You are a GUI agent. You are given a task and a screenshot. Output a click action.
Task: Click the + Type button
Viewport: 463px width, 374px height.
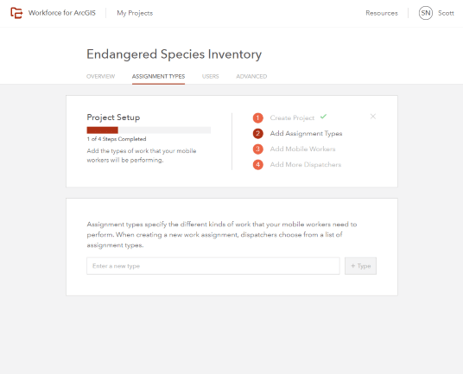[361, 266]
